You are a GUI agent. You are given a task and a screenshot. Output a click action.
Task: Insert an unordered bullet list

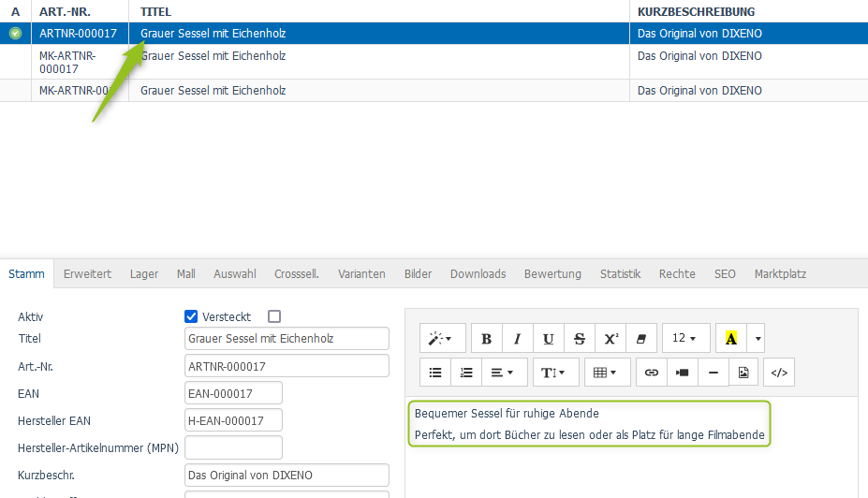click(435, 373)
